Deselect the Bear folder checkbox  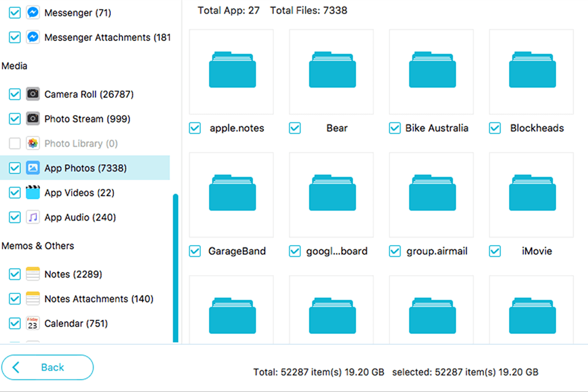(x=295, y=128)
